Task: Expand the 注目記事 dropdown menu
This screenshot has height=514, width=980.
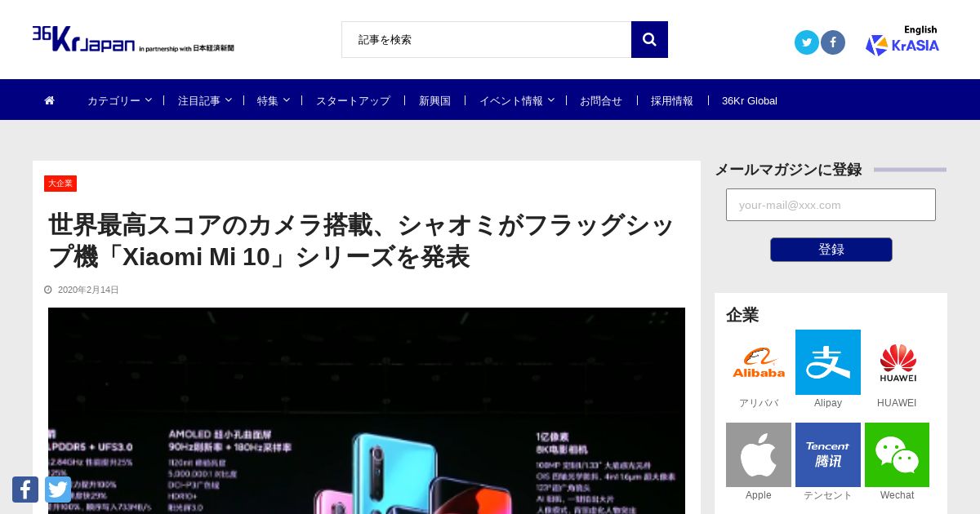Action: 205,100
